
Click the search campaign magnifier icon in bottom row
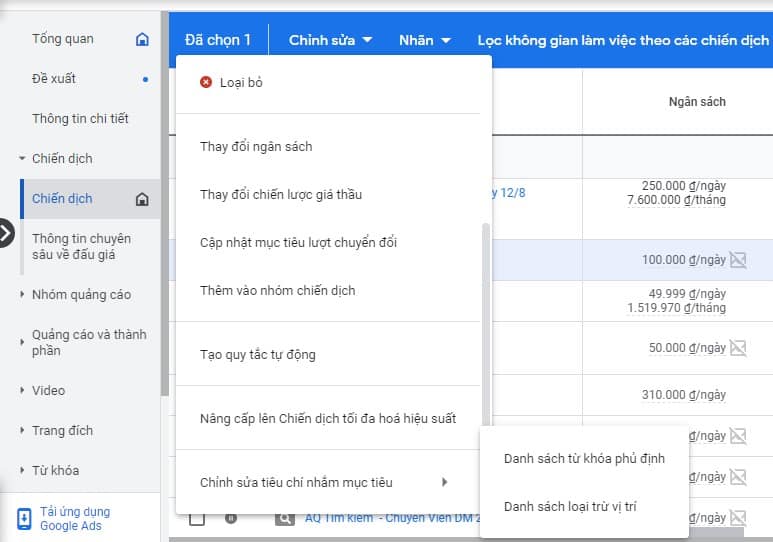(x=285, y=518)
